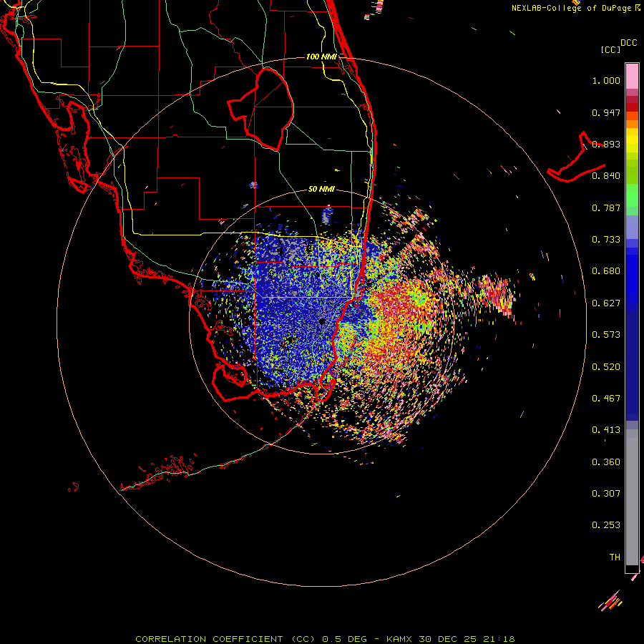Click the 0.627 scale value
The image size is (644, 644).
[x=606, y=303]
